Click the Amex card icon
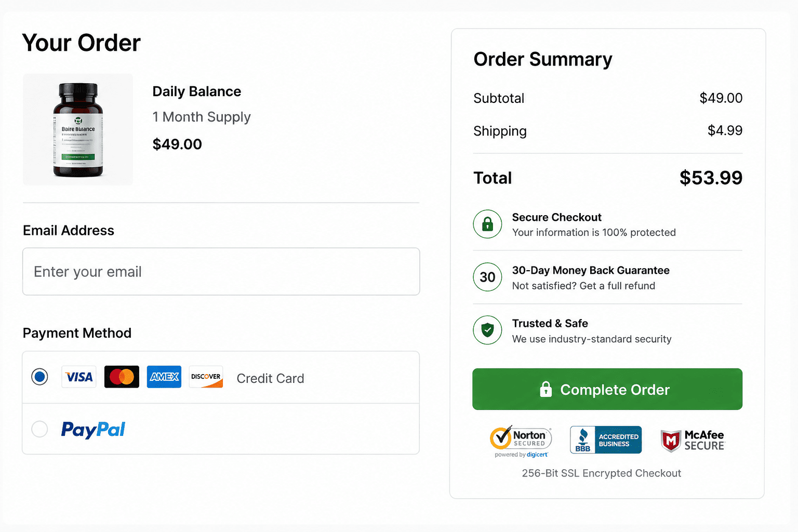Viewport: 798px width, 532px height. pyautogui.click(x=164, y=377)
